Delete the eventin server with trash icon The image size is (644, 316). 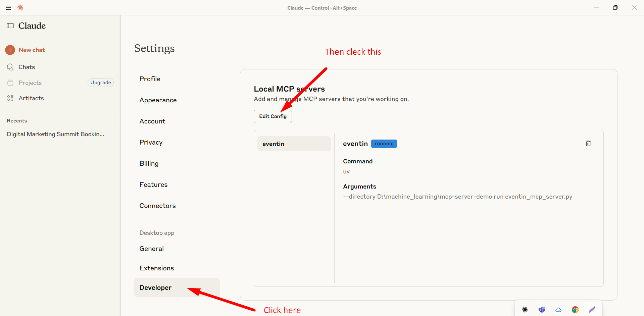588,144
